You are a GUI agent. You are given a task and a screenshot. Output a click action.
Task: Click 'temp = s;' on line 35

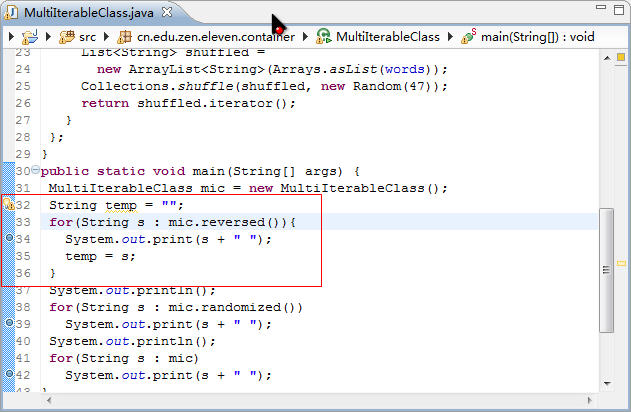pyautogui.click(x=100, y=256)
